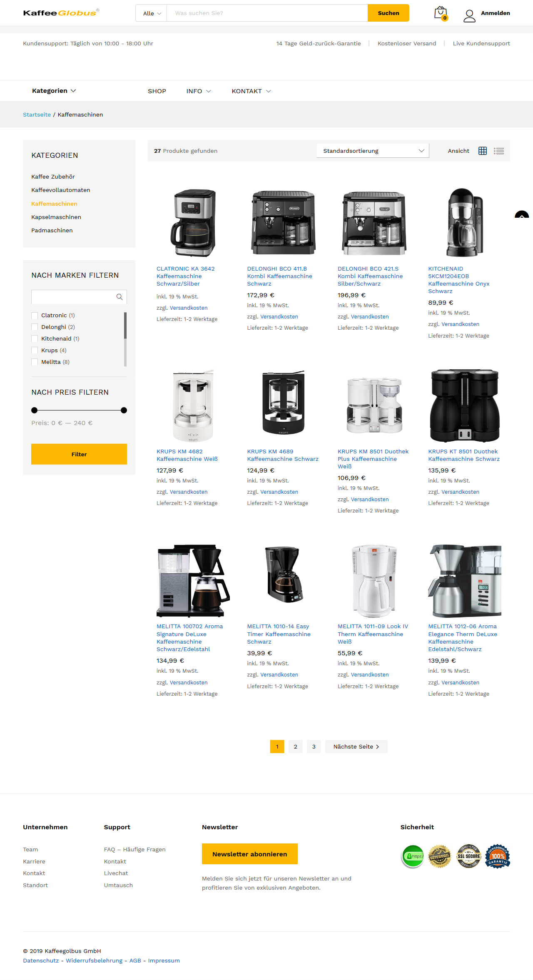
Task: Click the right price slider handle
Action: click(124, 410)
